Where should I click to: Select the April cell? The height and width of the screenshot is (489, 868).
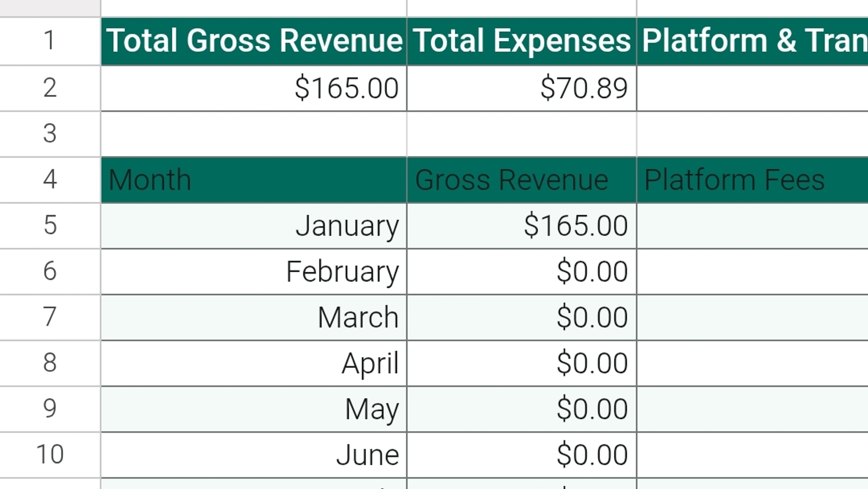(254, 363)
